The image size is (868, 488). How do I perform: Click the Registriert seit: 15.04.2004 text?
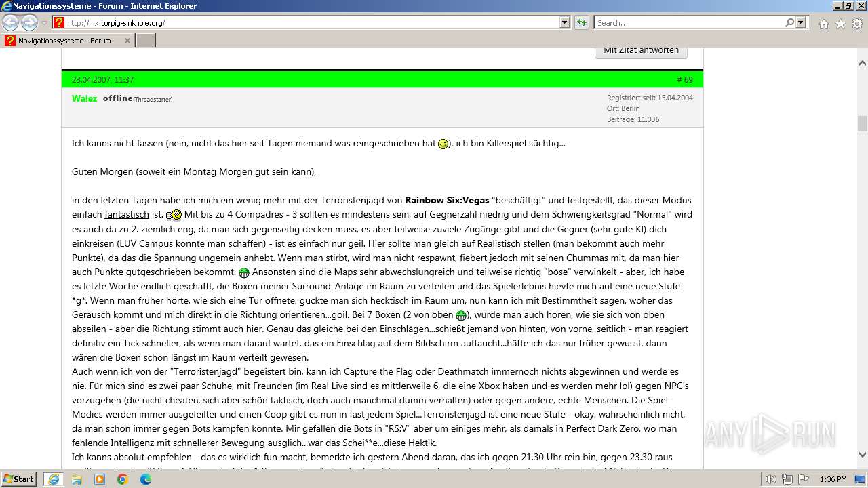(x=650, y=98)
